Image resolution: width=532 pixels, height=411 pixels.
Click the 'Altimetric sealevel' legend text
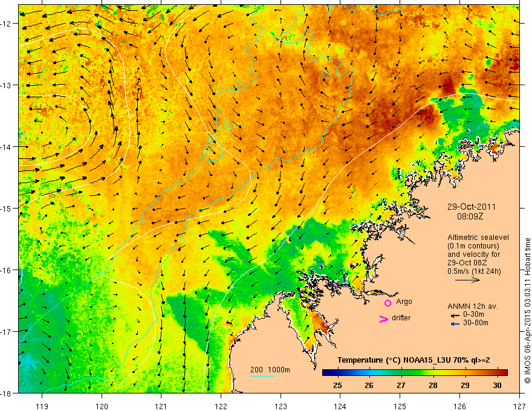(478, 238)
